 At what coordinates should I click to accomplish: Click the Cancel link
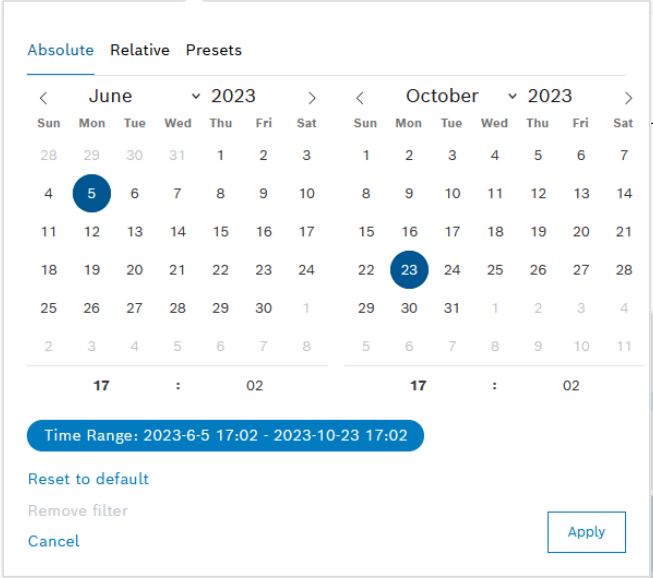[54, 541]
